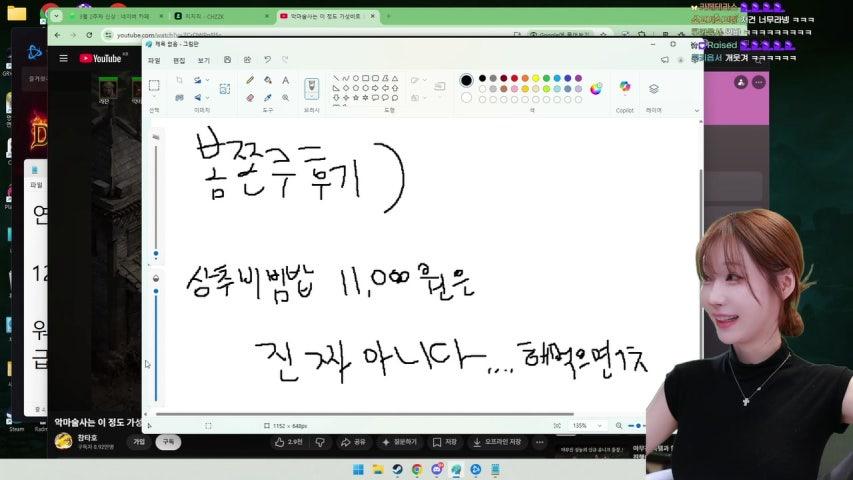Click Paint's horizontal canvas scrollbar

coord(364,414)
